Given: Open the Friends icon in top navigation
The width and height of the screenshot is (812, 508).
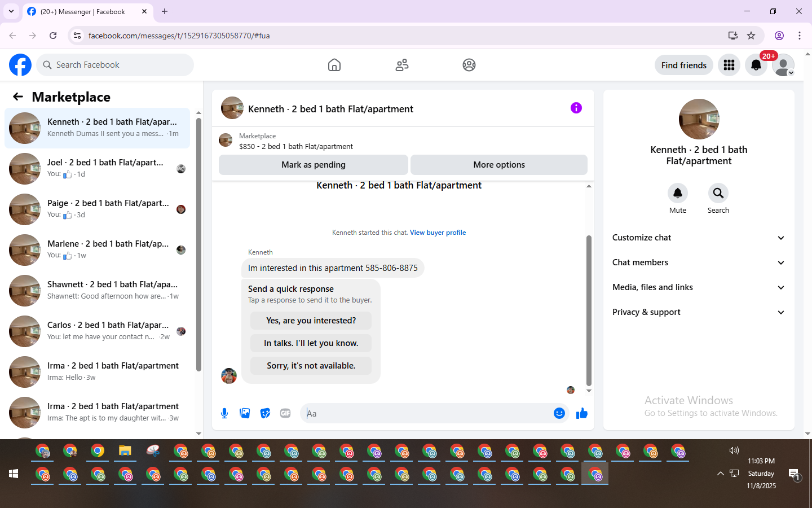Looking at the screenshot, I should [x=402, y=65].
